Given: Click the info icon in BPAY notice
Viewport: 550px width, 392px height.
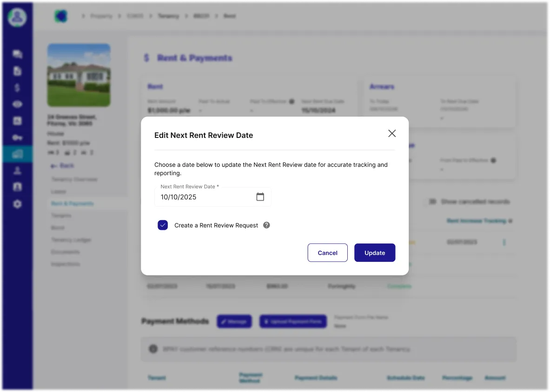Looking at the screenshot, I should coord(153,349).
